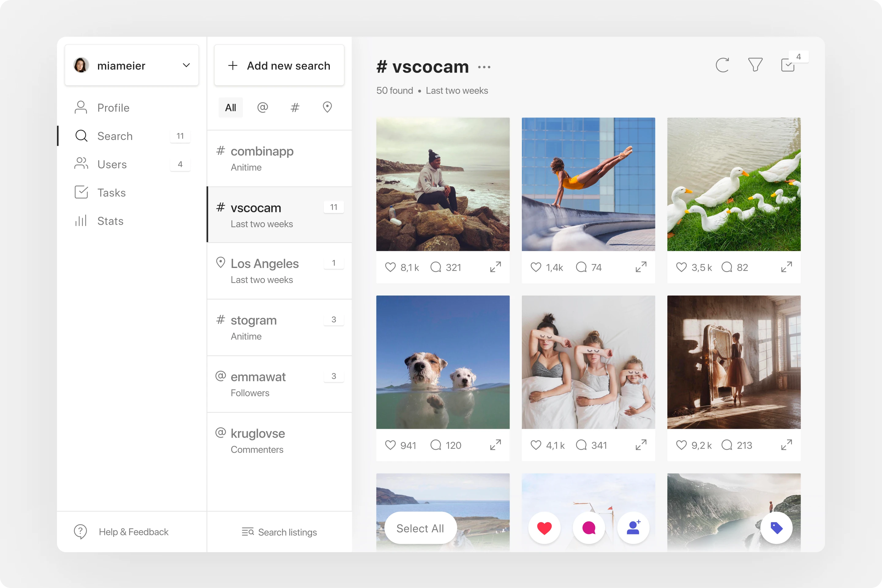
Task: Open the three women in bed thumbnail
Action: (x=588, y=362)
